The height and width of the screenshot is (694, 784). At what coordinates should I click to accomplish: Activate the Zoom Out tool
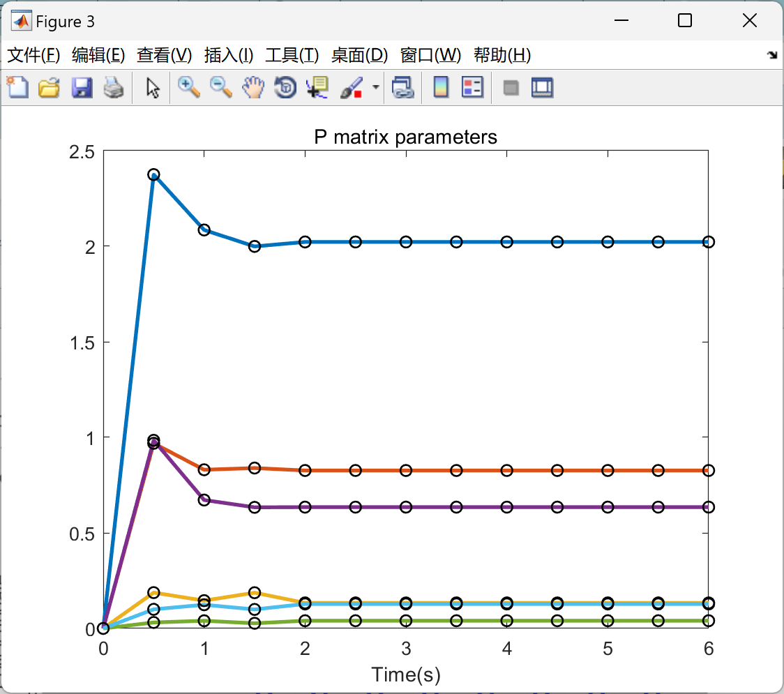(220, 87)
